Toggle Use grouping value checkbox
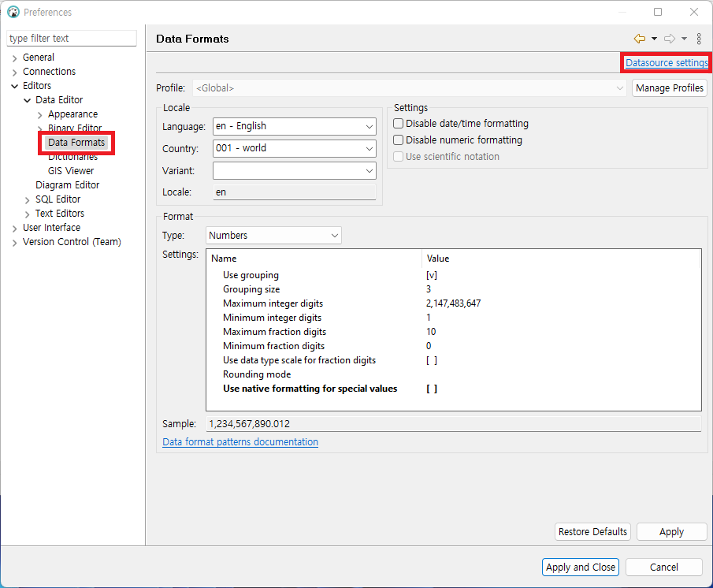Viewport: 713px width, 588px height. click(x=431, y=275)
